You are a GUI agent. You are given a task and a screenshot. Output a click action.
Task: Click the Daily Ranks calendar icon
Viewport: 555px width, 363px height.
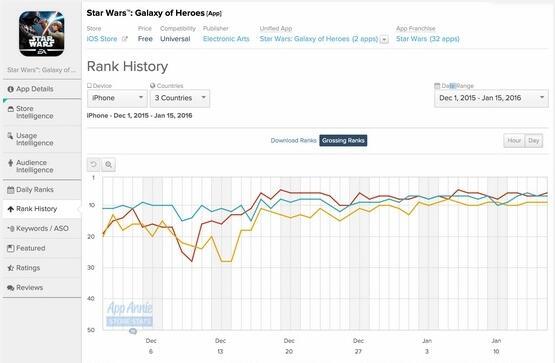pyautogui.click(x=11, y=190)
